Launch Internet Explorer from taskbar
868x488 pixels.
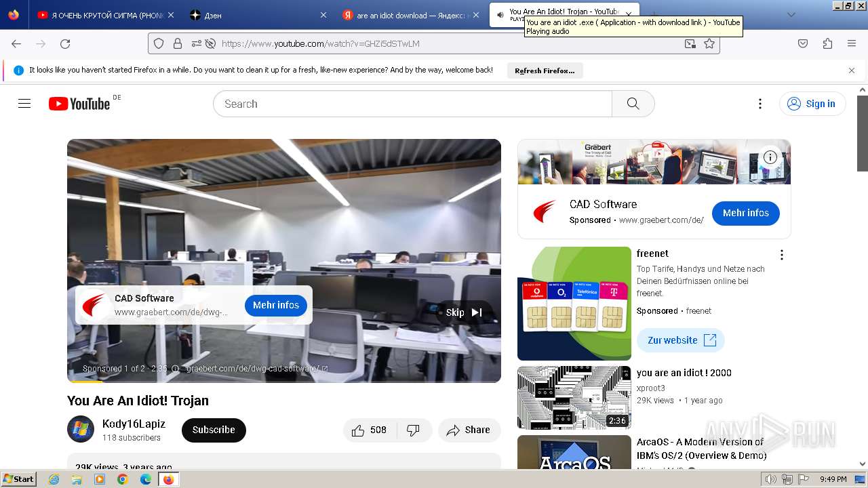click(54, 479)
